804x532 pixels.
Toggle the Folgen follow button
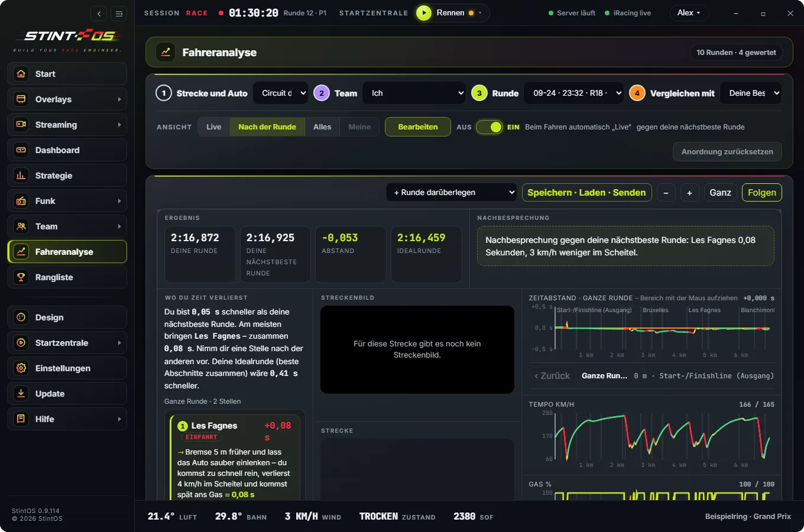pyautogui.click(x=762, y=193)
